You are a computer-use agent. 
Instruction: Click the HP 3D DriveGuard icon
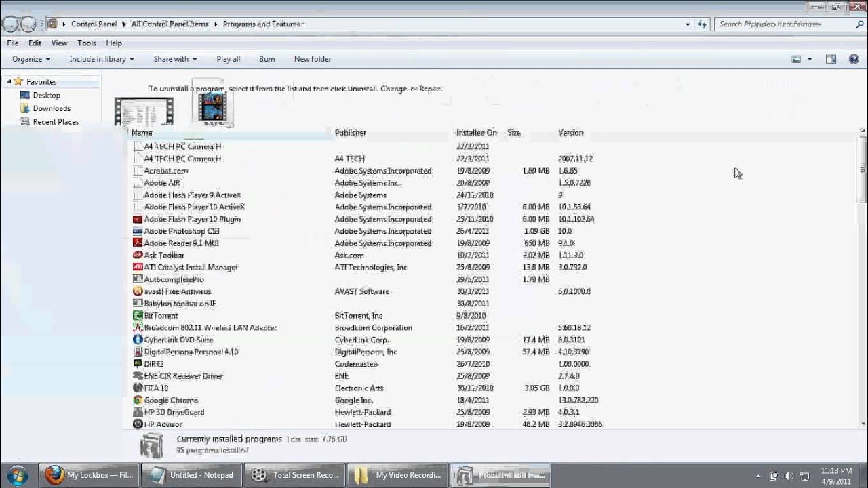tap(138, 413)
